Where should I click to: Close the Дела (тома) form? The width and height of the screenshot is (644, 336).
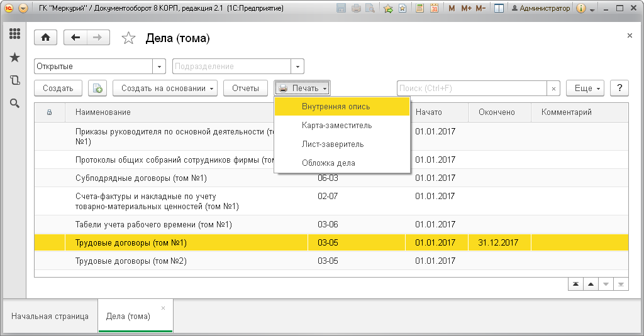tap(630, 36)
